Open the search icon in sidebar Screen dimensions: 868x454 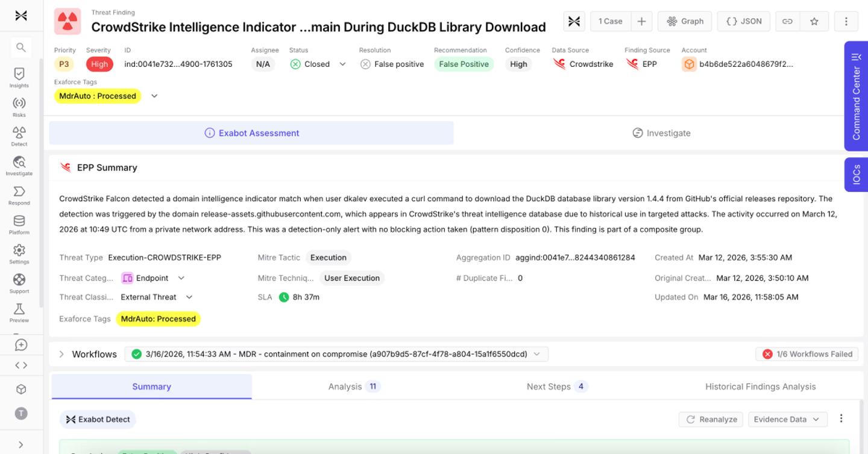[21, 47]
